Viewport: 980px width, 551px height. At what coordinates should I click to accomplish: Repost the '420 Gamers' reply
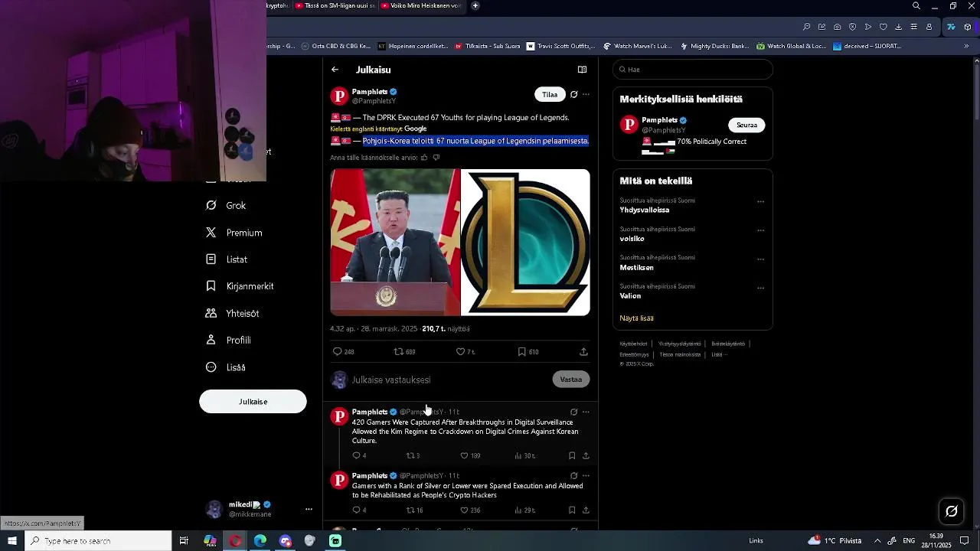(x=413, y=456)
